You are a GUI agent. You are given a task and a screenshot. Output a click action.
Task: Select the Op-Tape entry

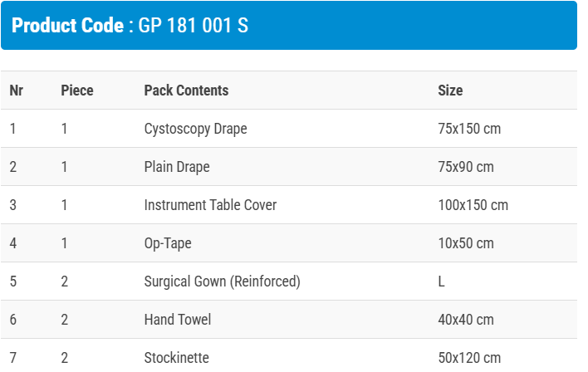(168, 243)
